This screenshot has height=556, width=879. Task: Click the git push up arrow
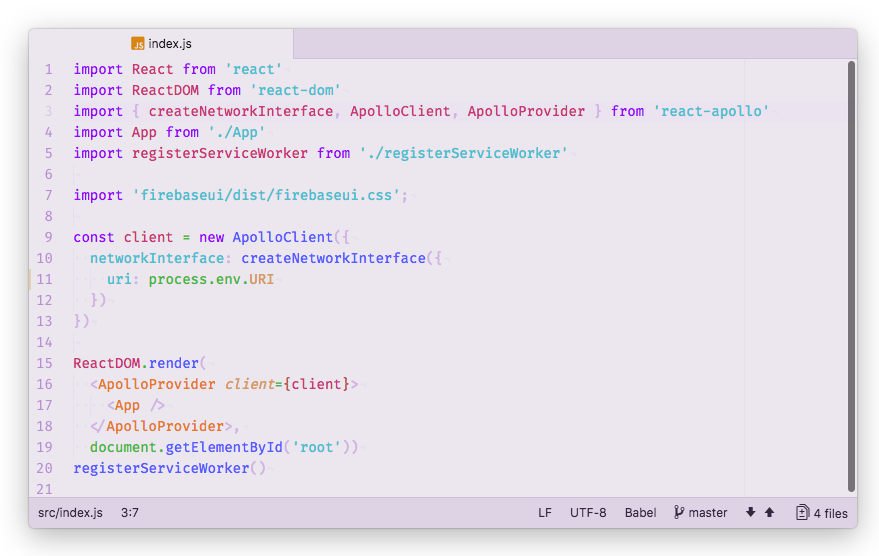(x=770, y=512)
